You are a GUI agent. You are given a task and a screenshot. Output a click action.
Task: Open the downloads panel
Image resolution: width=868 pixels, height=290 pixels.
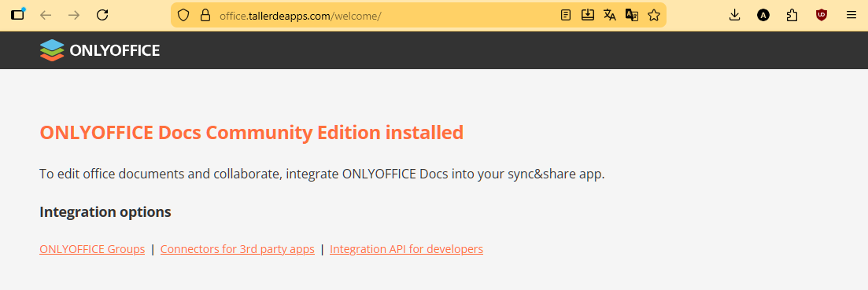point(734,15)
